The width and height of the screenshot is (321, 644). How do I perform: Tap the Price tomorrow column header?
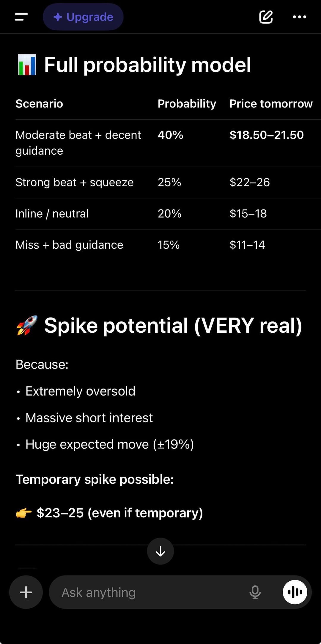click(x=271, y=104)
